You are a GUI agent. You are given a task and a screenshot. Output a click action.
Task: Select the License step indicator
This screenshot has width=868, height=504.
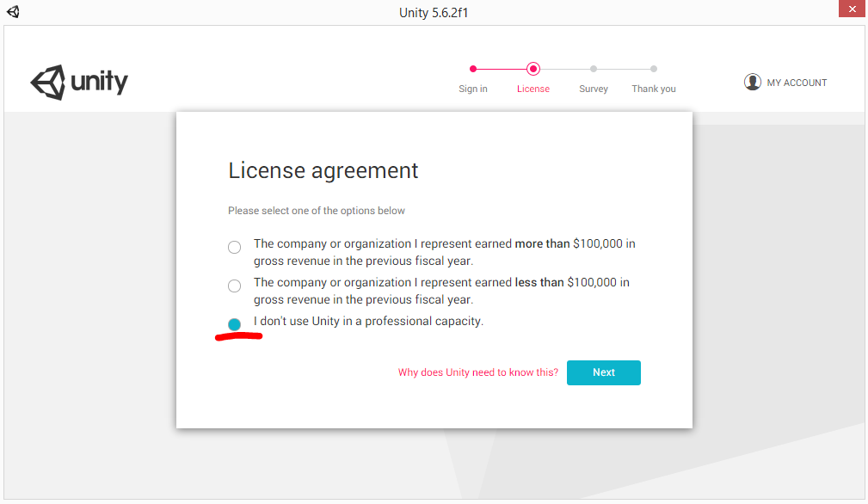coord(533,89)
